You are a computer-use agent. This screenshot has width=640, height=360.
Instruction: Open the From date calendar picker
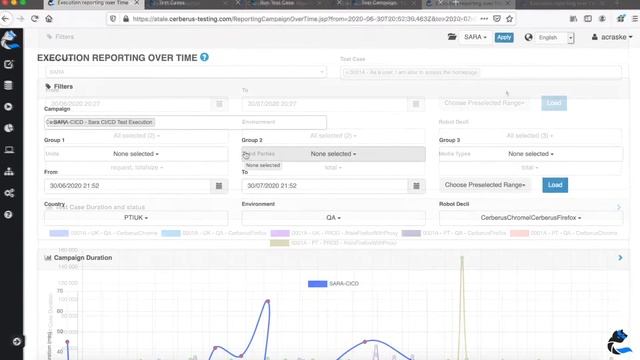(x=219, y=186)
